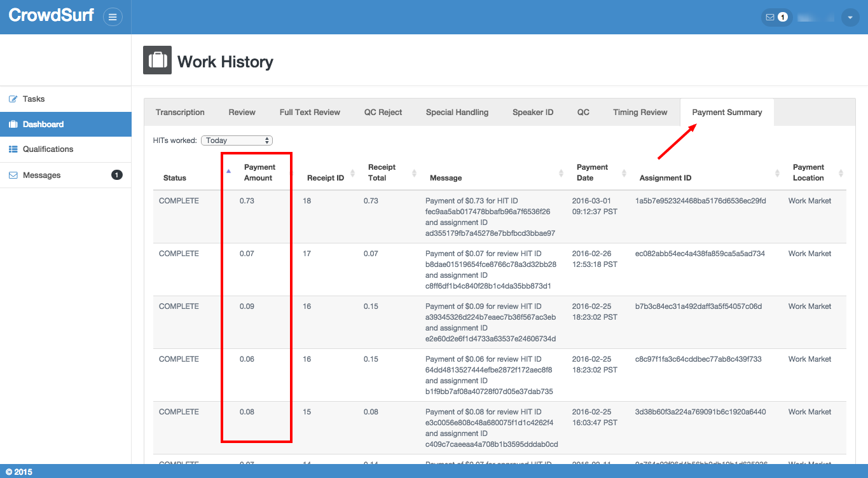This screenshot has height=478, width=868.
Task: Sort by Payment Amount column header
Action: [260, 173]
